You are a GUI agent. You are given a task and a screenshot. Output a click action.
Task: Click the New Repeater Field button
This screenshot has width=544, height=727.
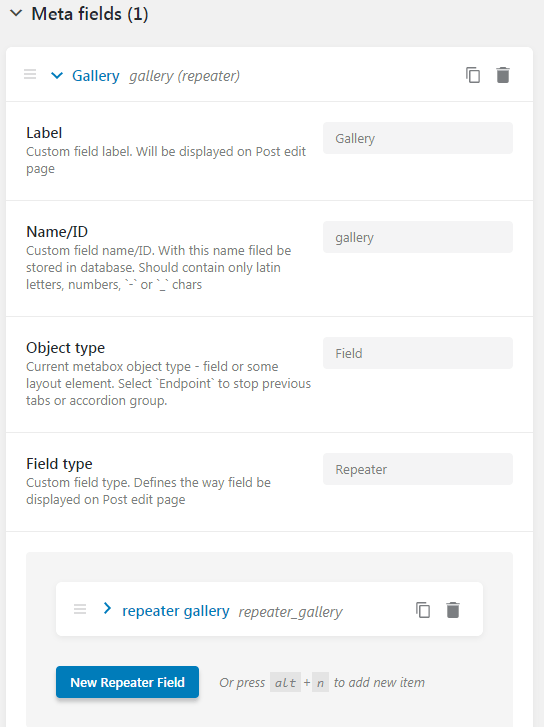click(128, 682)
